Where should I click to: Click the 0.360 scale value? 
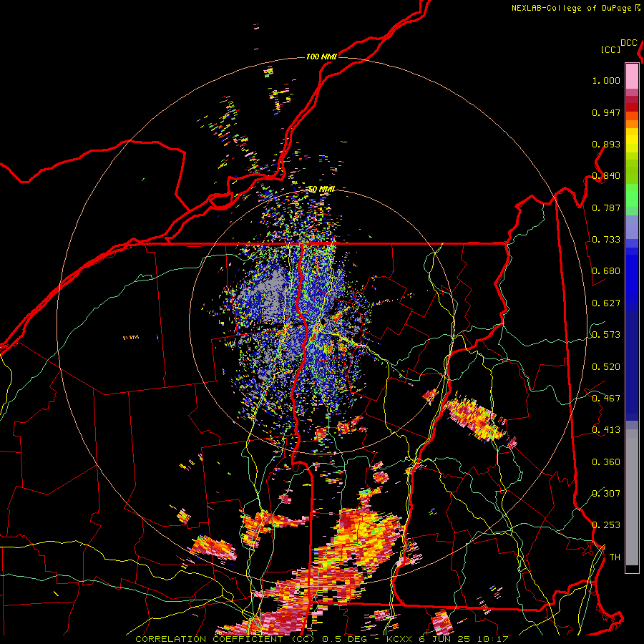coord(606,462)
